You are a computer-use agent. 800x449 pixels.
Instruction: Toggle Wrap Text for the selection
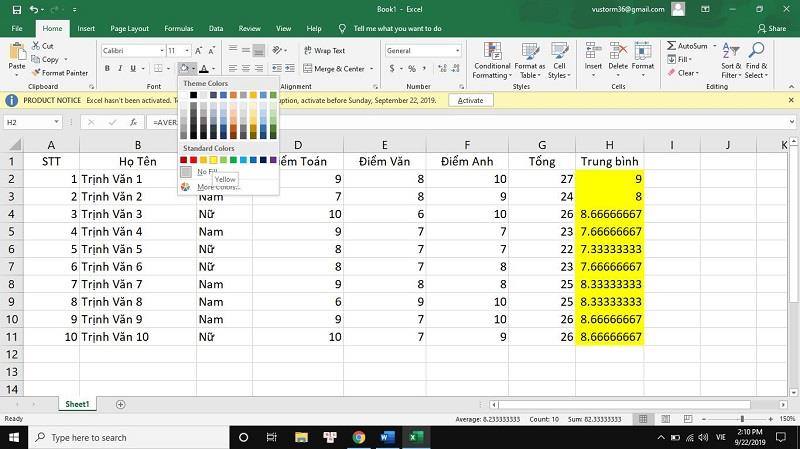323,50
